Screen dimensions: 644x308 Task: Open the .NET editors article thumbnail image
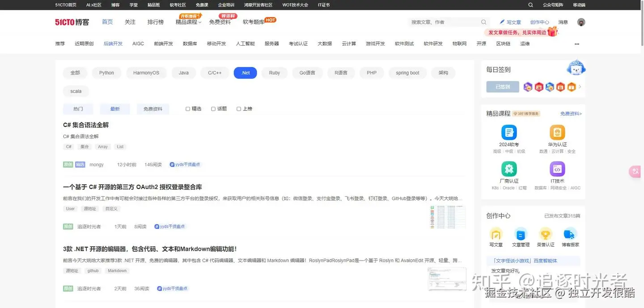[447, 279]
